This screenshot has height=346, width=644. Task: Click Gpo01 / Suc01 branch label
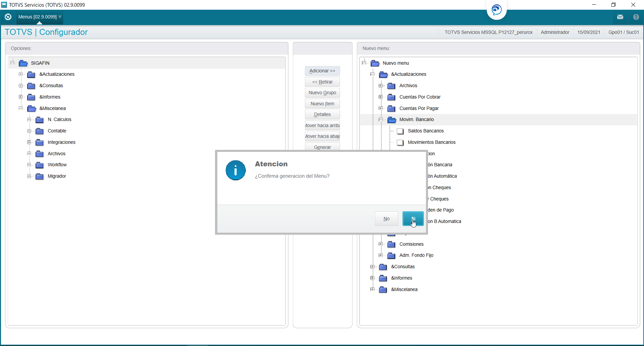[624, 32]
